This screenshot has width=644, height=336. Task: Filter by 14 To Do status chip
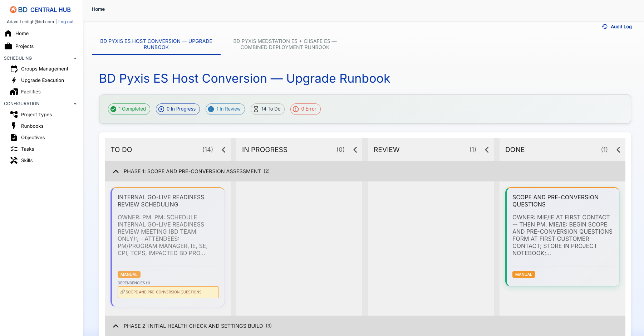click(x=267, y=109)
